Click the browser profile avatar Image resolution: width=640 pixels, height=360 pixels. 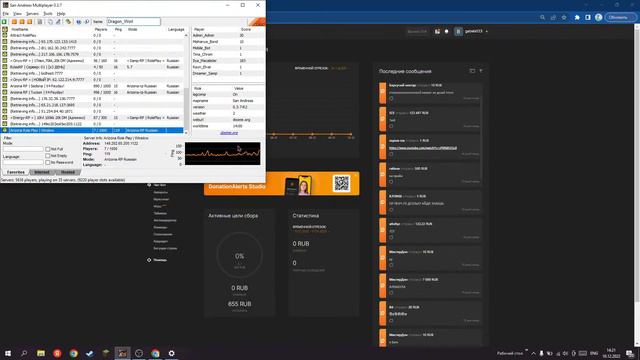pyautogui.click(x=598, y=18)
